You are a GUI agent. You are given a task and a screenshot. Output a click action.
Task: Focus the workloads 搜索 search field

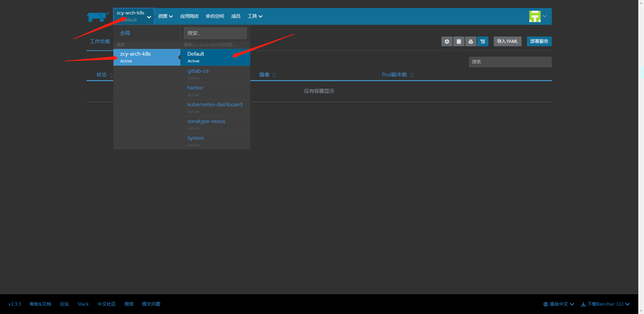(510, 62)
